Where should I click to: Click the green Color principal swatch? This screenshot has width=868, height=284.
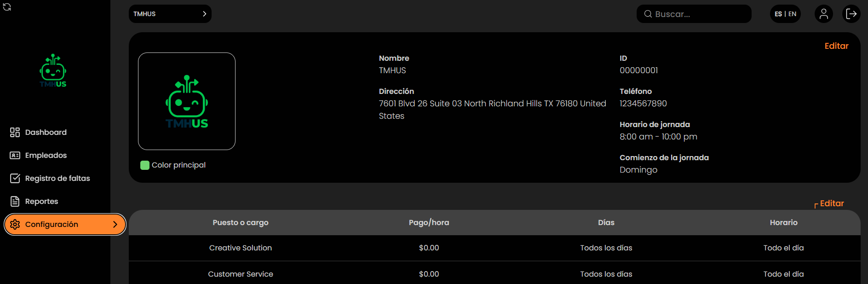pyautogui.click(x=145, y=165)
